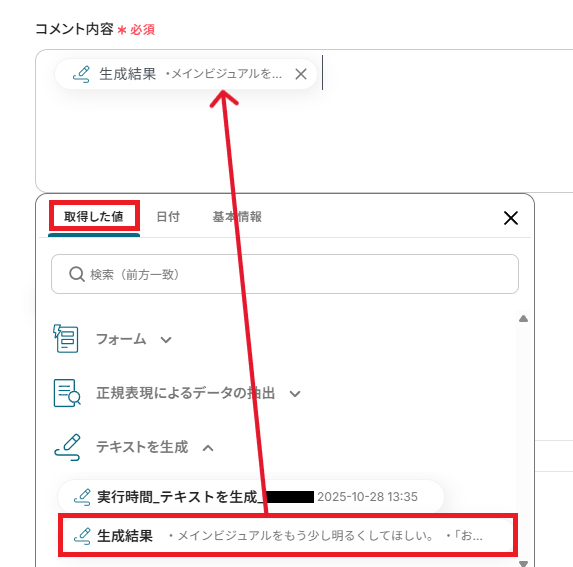Image resolution: width=573 pixels, height=567 pixels.
Task: Click the pen icon on the 生成結果 list row
Action: tap(82, 536)
